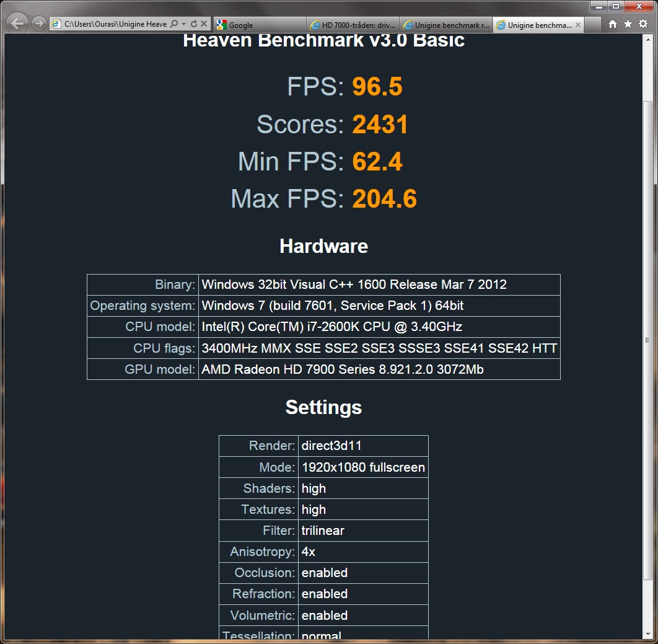Click the Volumetric enabled value
This screenshot has height=644, width=658.
pos(363,615)
